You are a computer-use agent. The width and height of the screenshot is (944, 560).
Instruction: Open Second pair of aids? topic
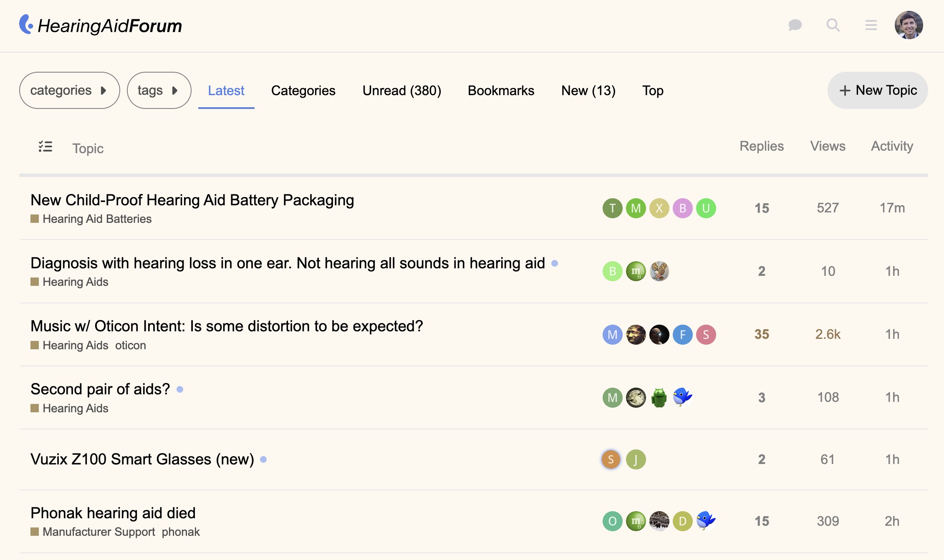(x=100, y=389)
